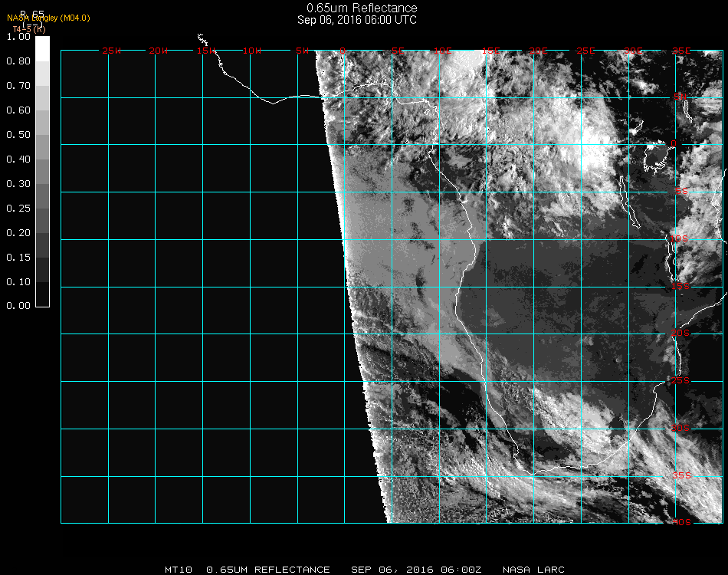Click the 5N latitude label

[680, 97]
